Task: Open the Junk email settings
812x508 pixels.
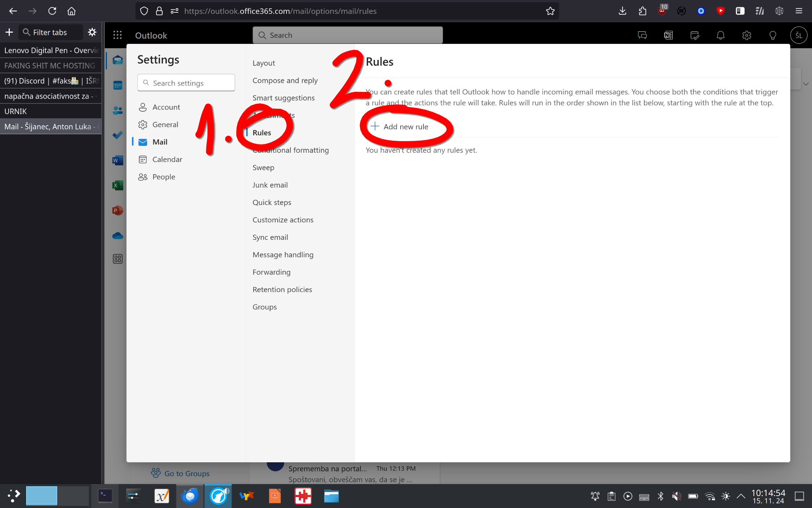Action: coord(270,185)
